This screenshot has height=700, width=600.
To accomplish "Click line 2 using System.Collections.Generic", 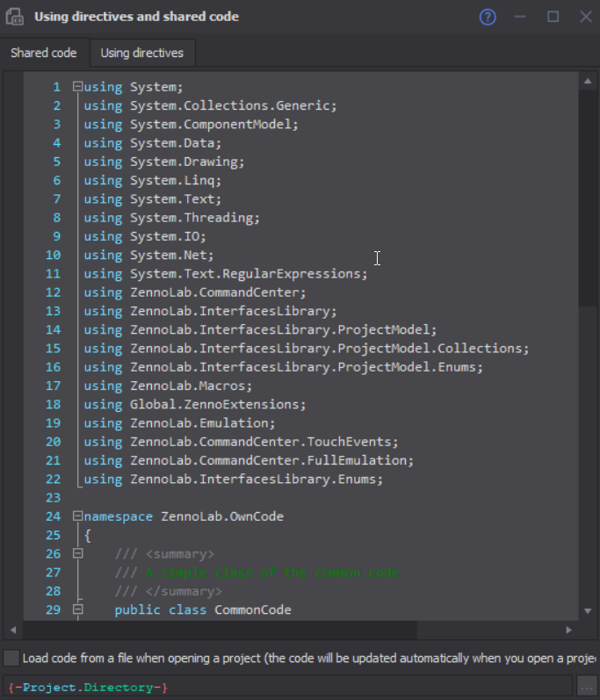I will click(x=210, y=105).
